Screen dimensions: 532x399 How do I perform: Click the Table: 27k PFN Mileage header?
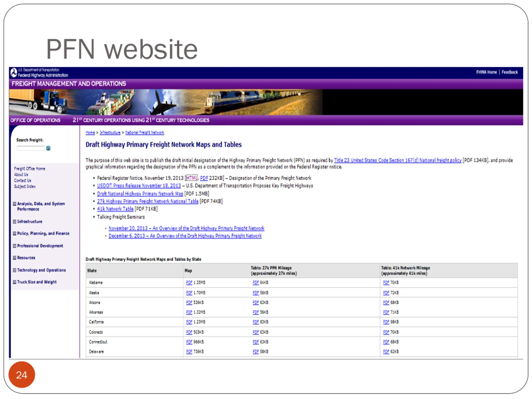click(274, 271)
